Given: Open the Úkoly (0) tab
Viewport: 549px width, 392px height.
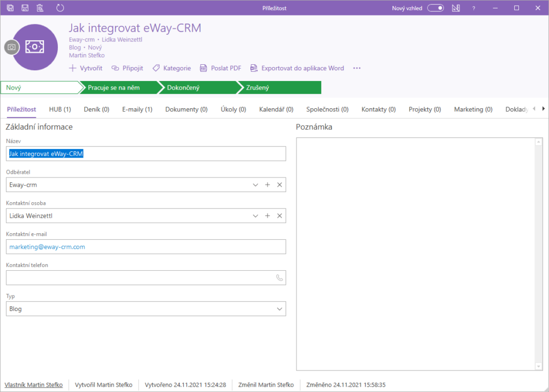Looking at the screenshot, I should pyautogui.click(x=233, y=109).
